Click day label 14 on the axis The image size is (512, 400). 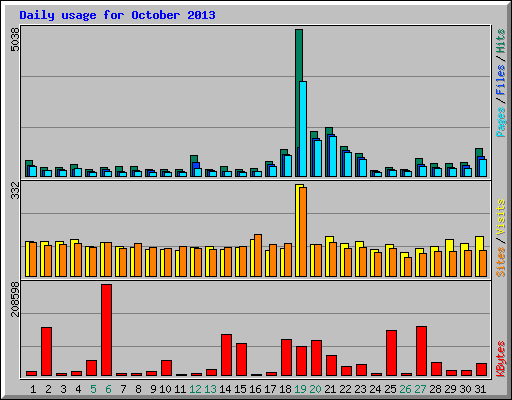click(x=225, y=389)
